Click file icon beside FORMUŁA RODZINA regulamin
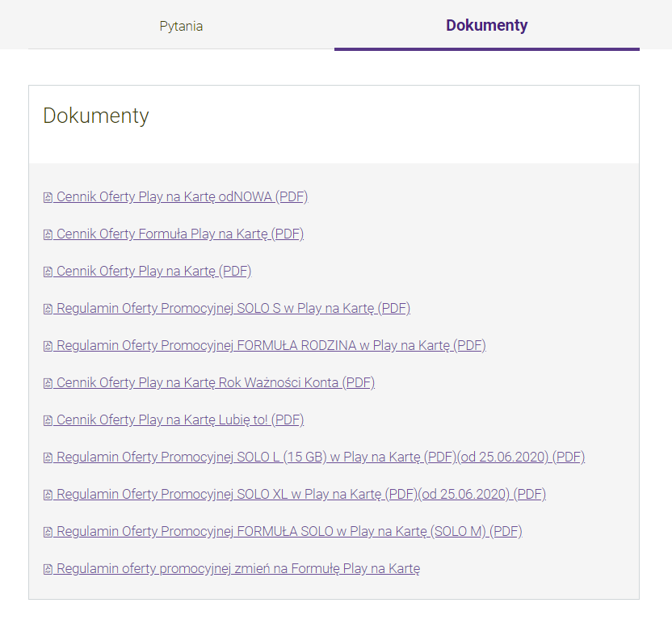This screenshot has width=672, height=624. 48,346
